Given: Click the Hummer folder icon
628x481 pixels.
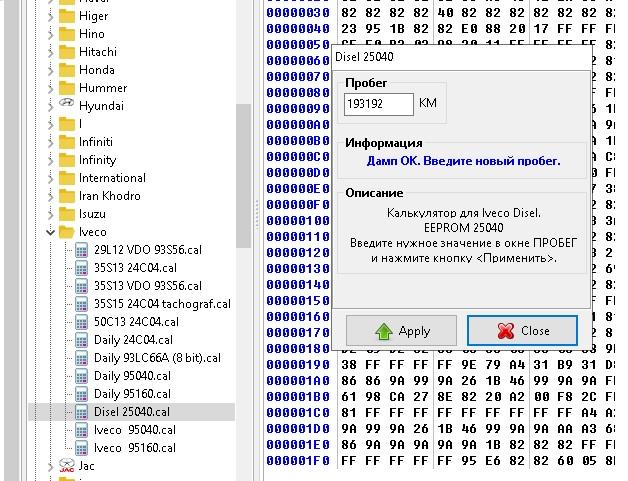Looking at the screenshot, I should pyautogui.click(x=66, y=89).
